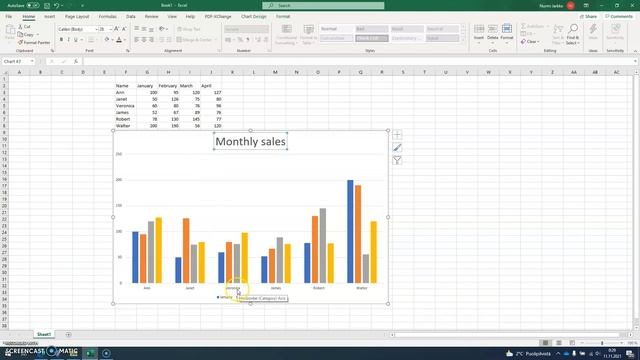Click the Increase Font Size icon
This screenshot has width=640, height=360.
(x=117, y=29)
